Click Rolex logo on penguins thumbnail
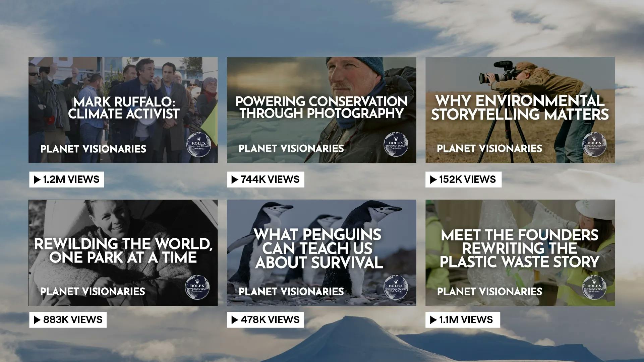This screenshot has height=362, width=644. [x=396, y=287]
